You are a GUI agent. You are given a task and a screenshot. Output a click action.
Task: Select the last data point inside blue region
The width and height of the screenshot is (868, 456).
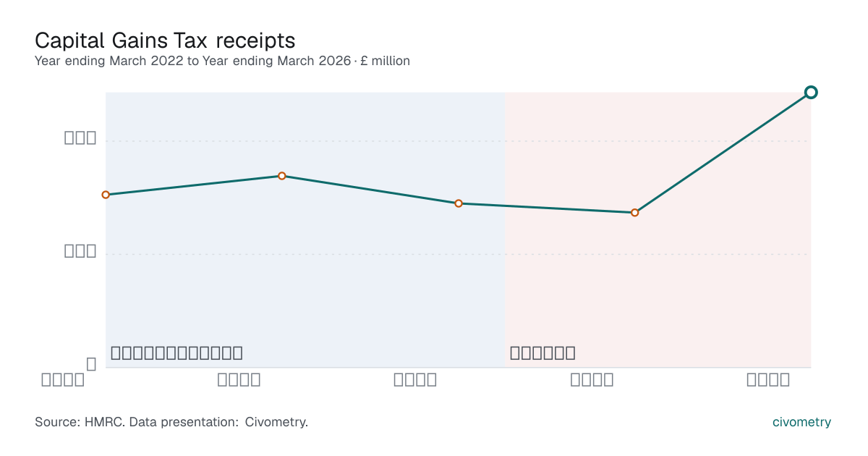click(459, 203)
